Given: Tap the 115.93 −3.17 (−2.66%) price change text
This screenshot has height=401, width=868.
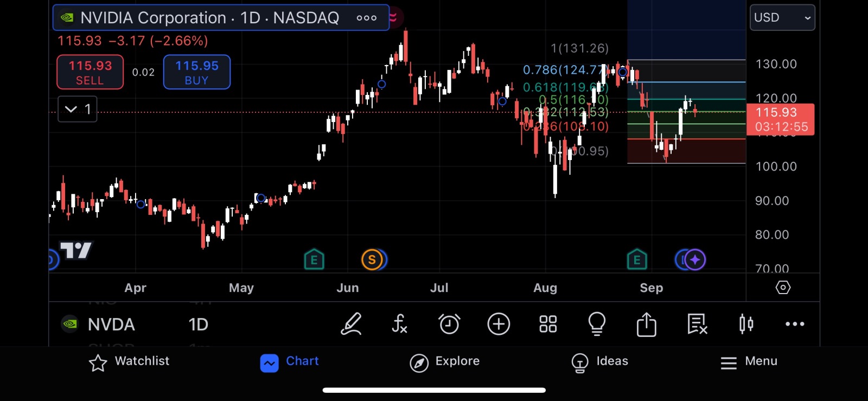Looking at the screenshot, I should 133,41.
